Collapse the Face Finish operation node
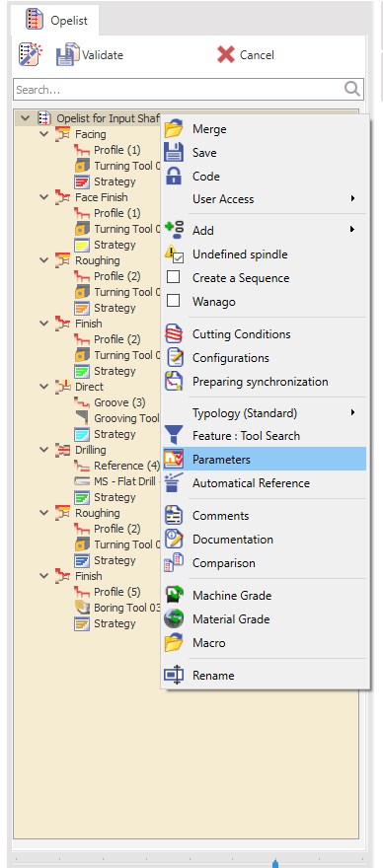This screenshot has height=868, width=383. tap(44, 197)
